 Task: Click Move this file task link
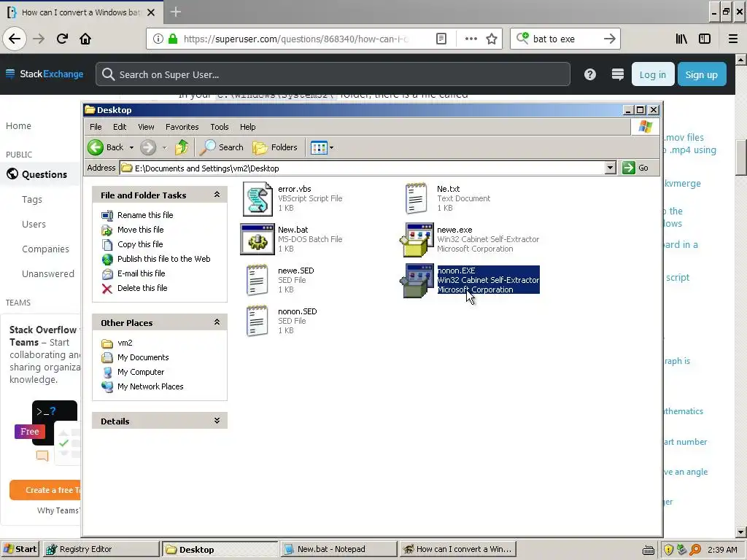140,230
